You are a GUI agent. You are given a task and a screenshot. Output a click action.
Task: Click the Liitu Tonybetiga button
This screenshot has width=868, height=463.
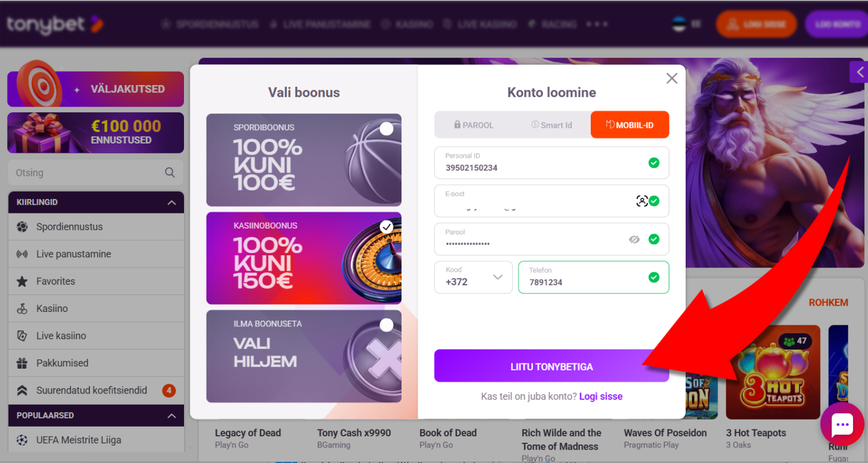[551, 366]
